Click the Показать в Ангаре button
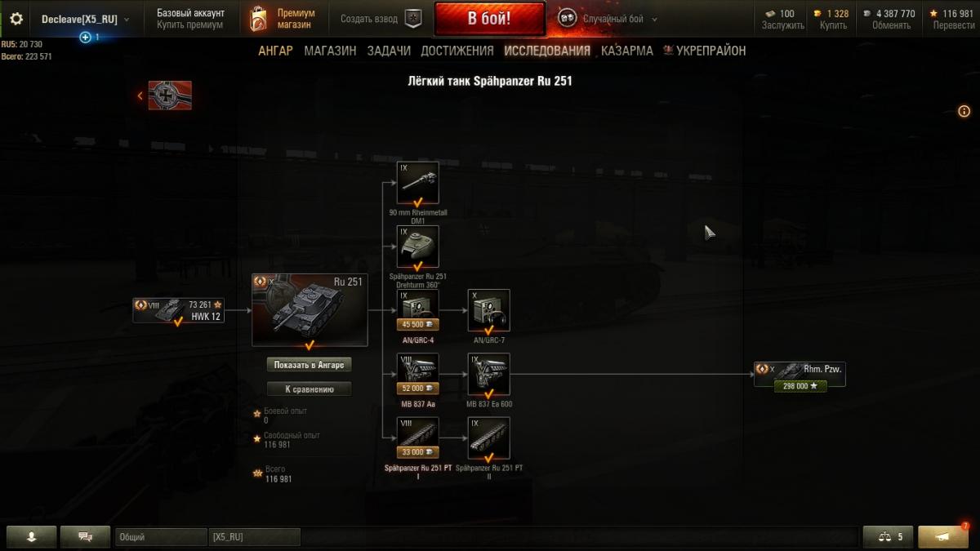 (310, 365)
